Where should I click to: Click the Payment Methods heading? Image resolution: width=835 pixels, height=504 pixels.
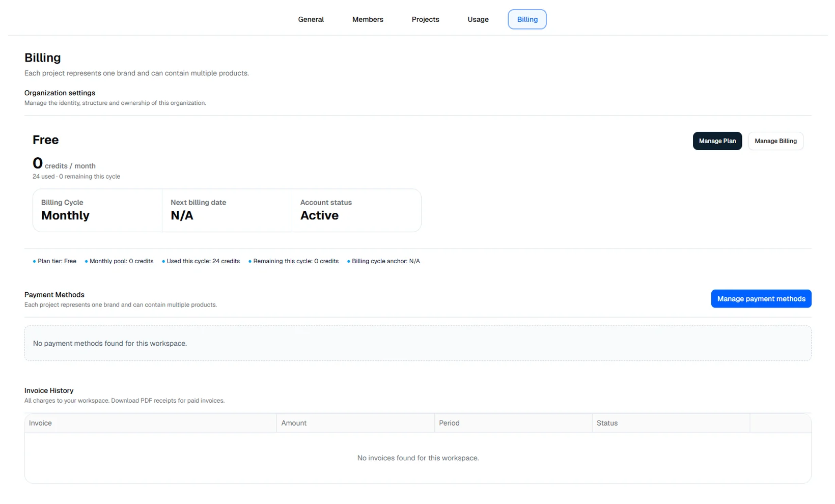pos(54,295)
